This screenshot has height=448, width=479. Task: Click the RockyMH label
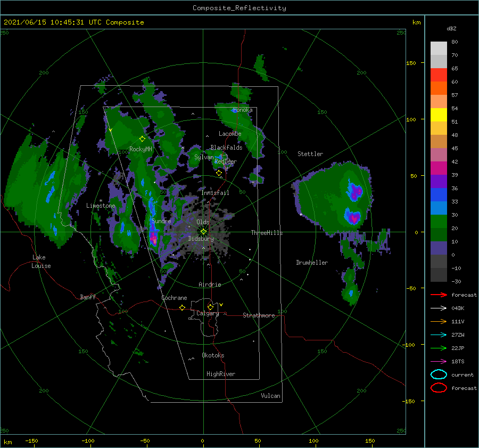pyautogui.click(x=141, y=149)
